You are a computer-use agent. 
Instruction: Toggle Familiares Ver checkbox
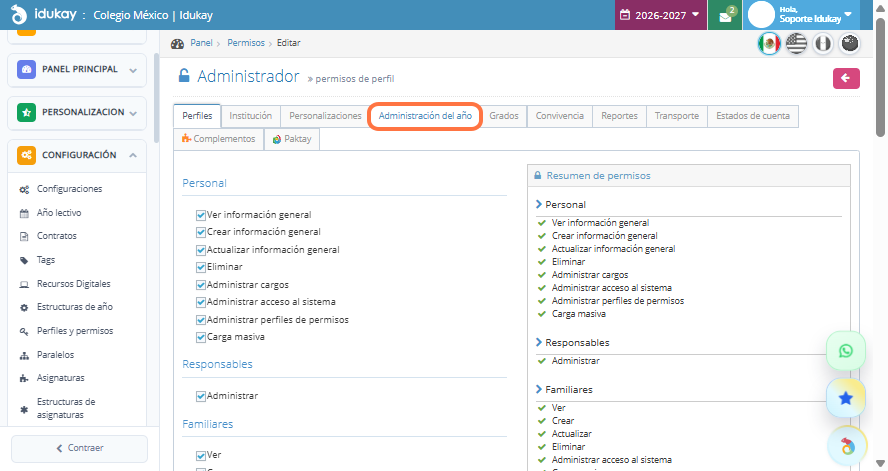click(200, 455)
